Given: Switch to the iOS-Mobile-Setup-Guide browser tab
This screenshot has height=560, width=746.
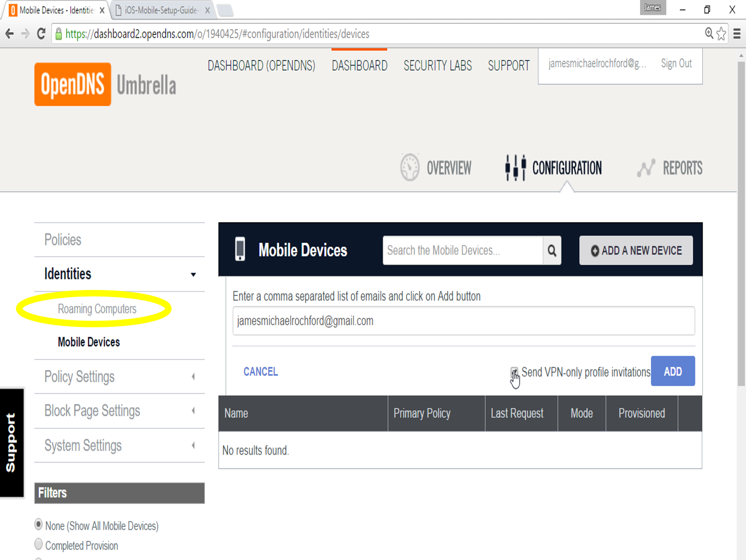Looking at the screenshot, I should pos(162,10).
